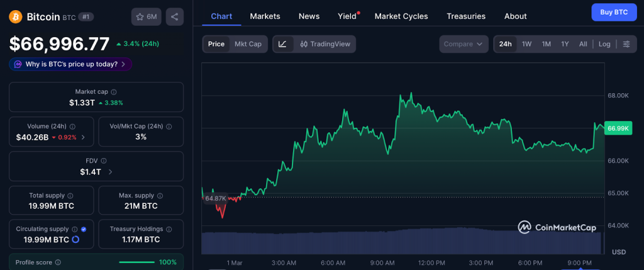Switch to Market Cycles tab
Image resolution: width=644 pixels, height=270 pixels.
click(x=401, y=16)
